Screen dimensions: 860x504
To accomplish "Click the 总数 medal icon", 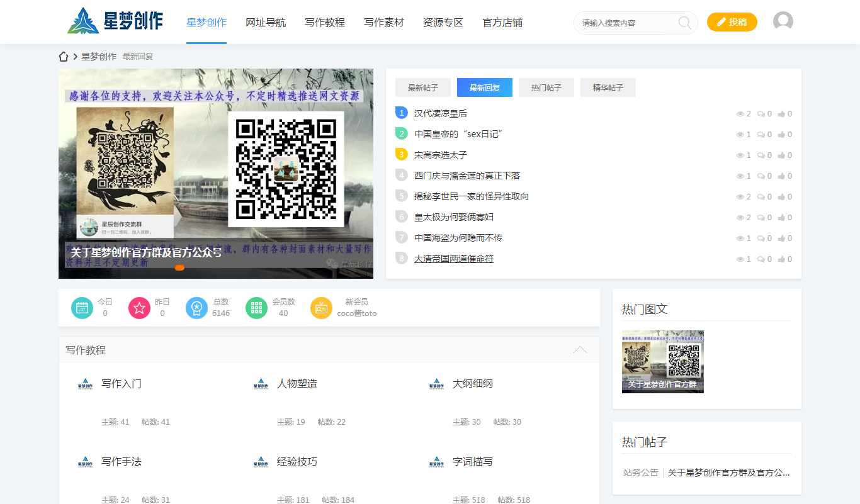I will click(196, 308).
